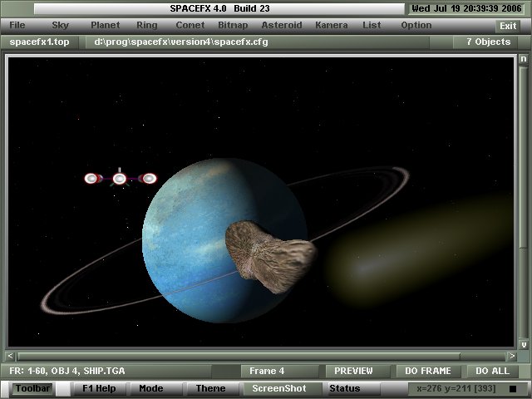Click the vertical scrollbar up arrow
The width and height of the screenshot is (532, 399).
tap(524, 59)
